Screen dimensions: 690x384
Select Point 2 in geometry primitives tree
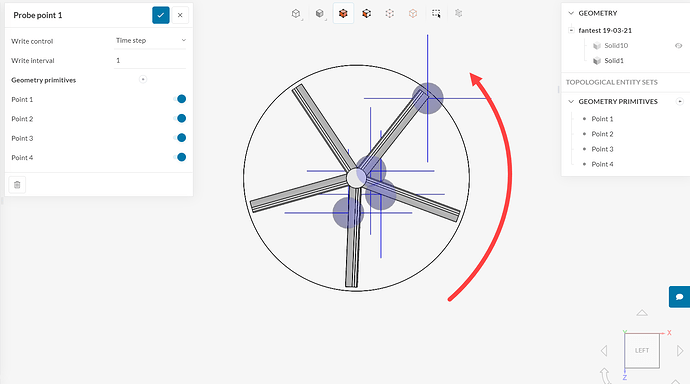602,134
